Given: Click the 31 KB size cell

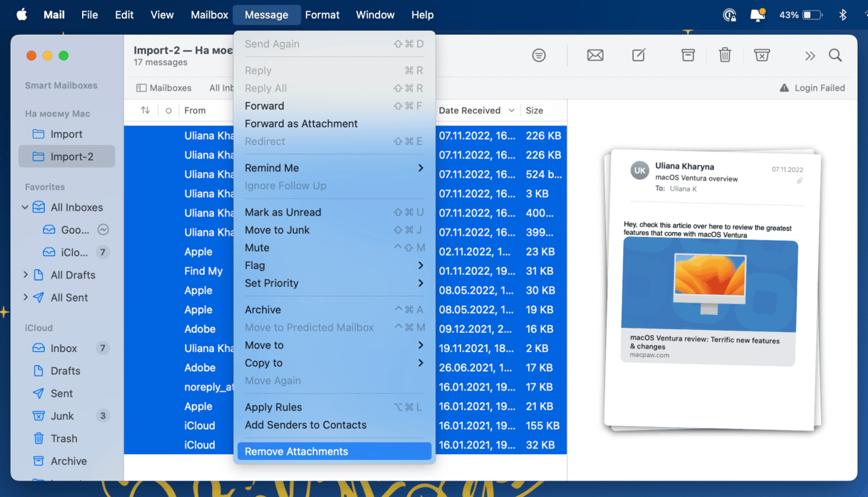Looking at the screenshot, I should coord(540,271).
